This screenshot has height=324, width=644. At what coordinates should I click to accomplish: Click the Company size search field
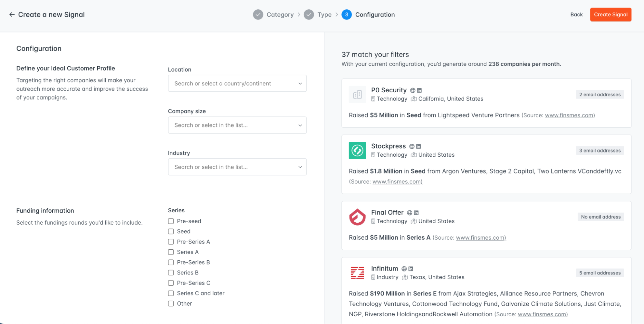tap(237, 125)
